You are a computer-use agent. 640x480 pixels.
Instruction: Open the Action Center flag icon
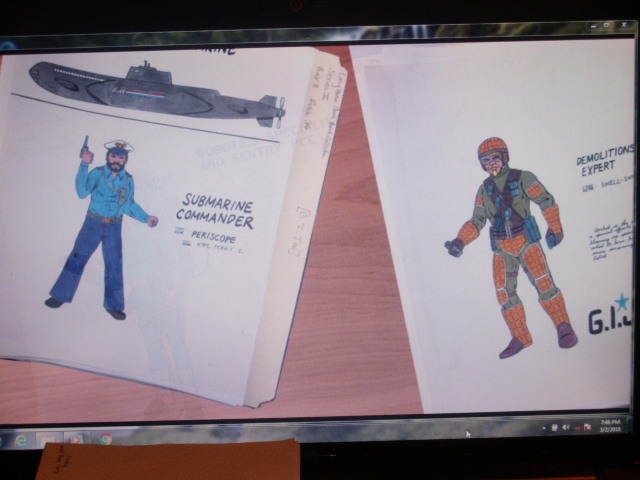(x=589, y=428)
